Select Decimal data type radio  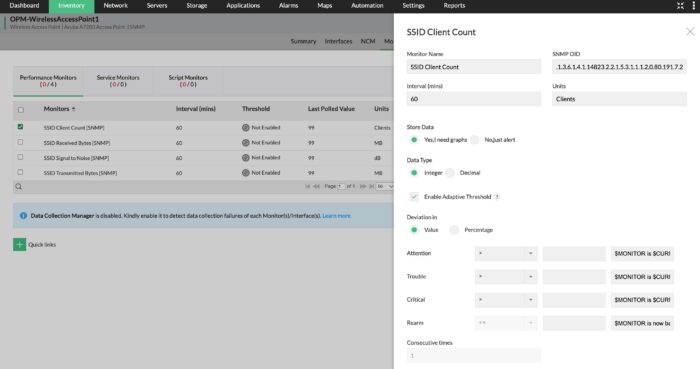(x=450, y=173)
